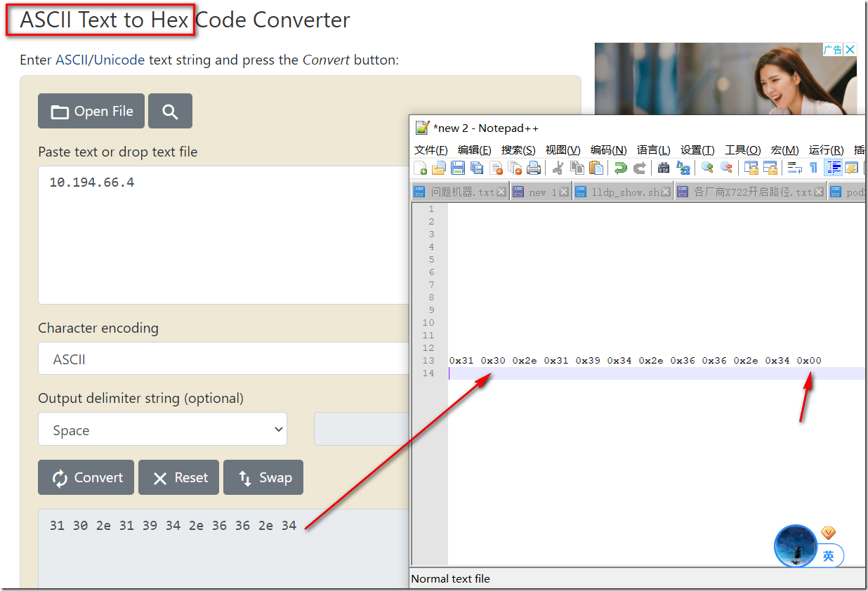868x591 pixels.
Task: Open the 编辑(E) menu in Notepad++
Action: [x=474, y=150]
